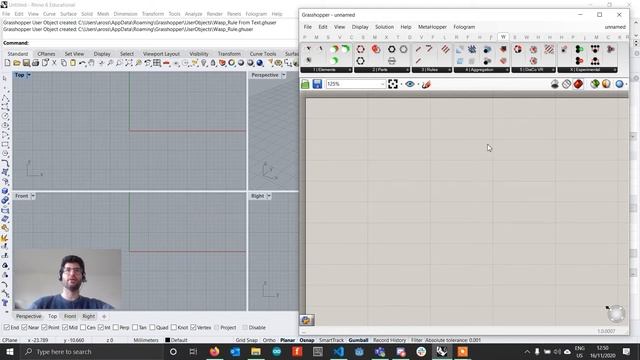This screenshot has height=360, width=640.
Task: Select the red sketch brush icon
Action: pos(426,84)
